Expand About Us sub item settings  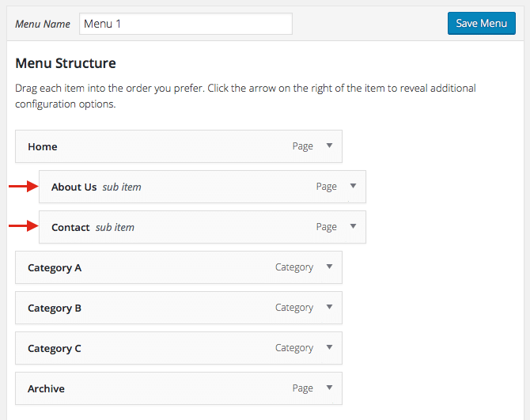pyautogui.click(x=354, y=186)
